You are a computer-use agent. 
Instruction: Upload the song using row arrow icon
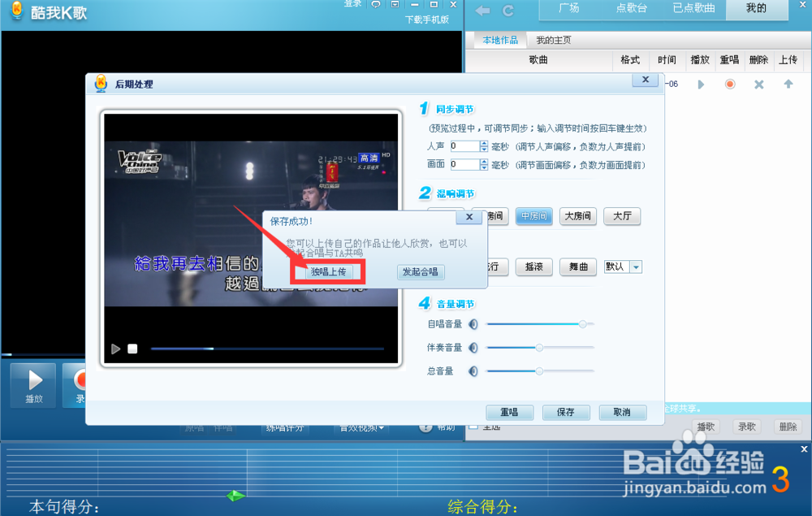[788, 84]
